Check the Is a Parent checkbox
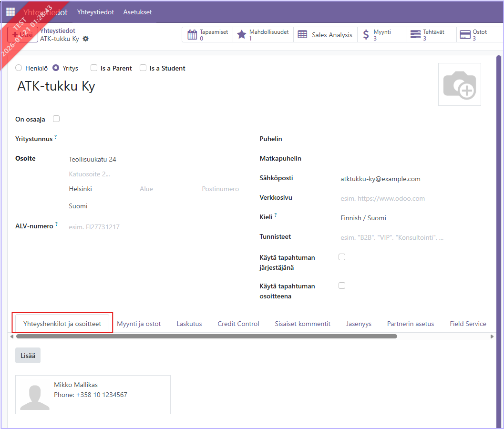Image resolution: width=504 pixels, height=429 pixels. [94, 68]
